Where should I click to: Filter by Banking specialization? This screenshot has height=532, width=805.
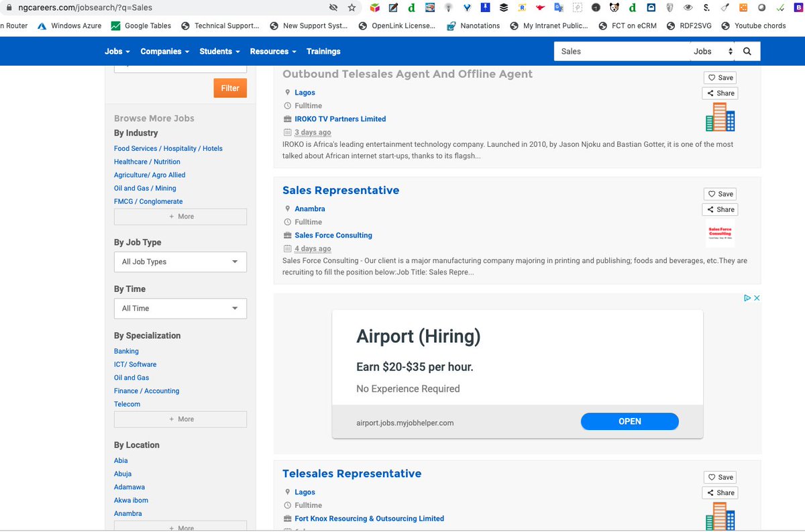(126, 351)
